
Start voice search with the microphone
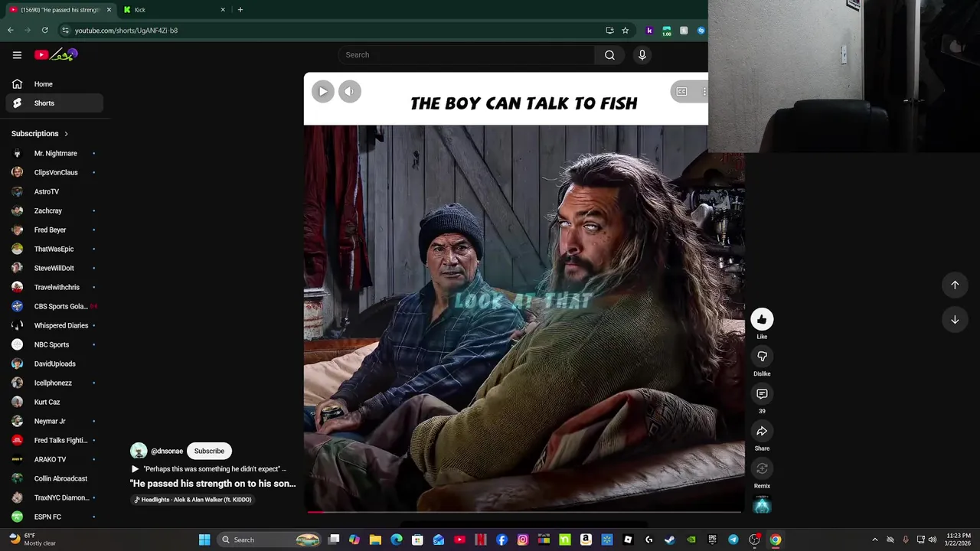642,55
